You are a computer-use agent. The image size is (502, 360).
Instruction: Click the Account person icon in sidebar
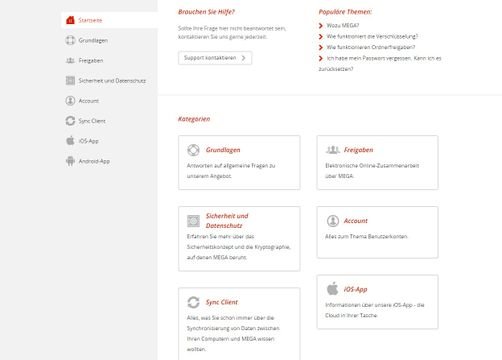(70, 101)
